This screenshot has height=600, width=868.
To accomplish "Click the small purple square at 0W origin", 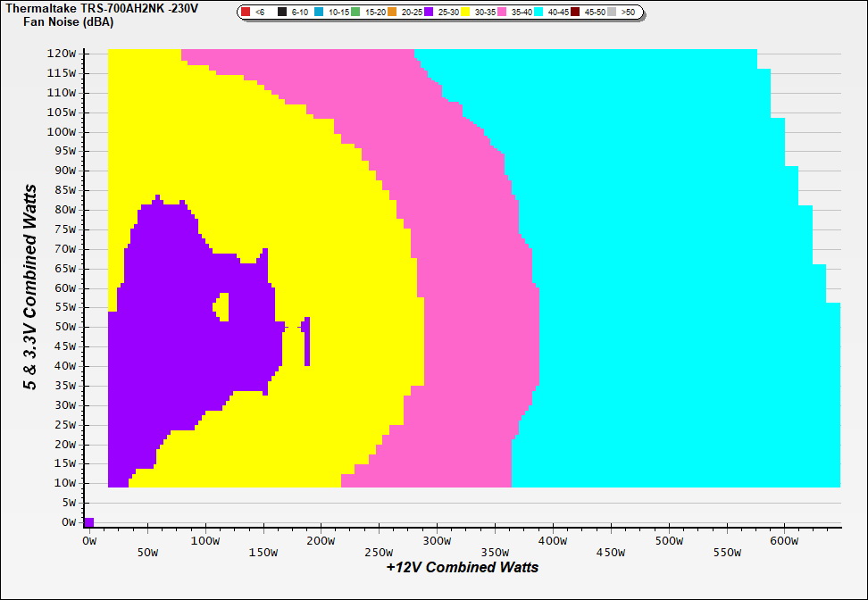I will click(88, 522).
